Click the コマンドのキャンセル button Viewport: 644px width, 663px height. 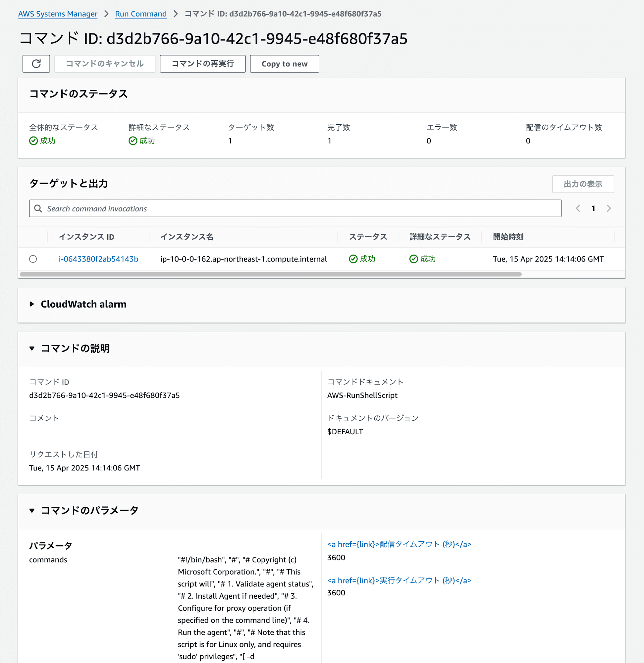105,64
